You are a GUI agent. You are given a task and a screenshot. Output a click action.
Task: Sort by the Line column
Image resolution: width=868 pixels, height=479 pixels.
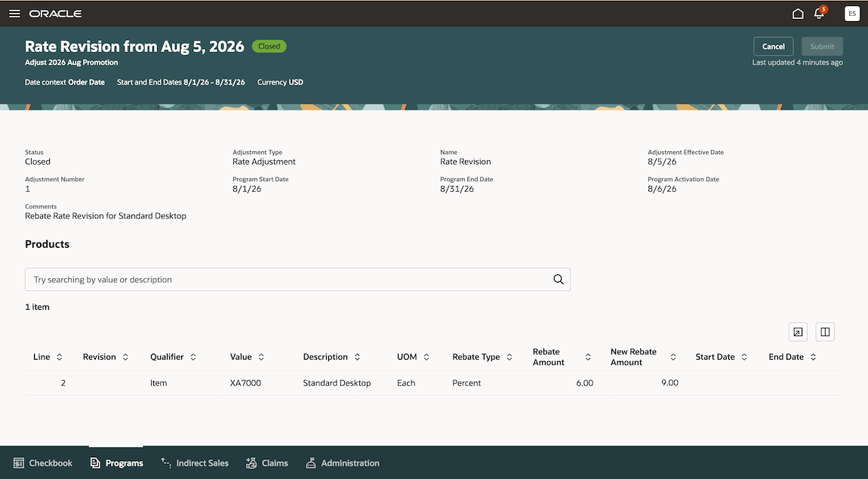(x=59, y=357)
